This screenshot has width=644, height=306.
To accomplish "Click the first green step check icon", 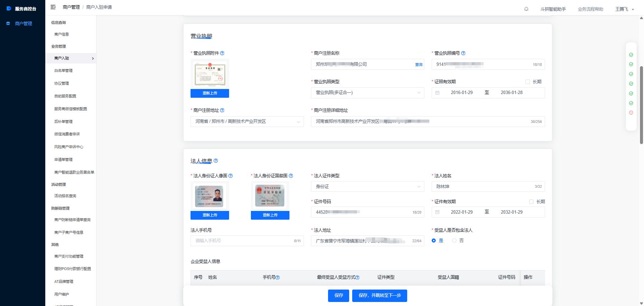I will [x=631, y=55].
